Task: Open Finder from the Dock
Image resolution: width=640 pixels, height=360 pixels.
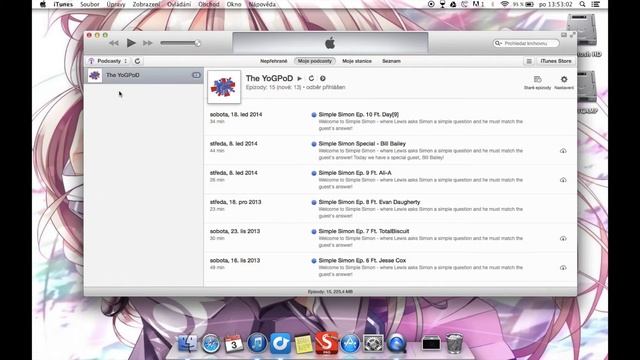Action: (x=188, y=344)
